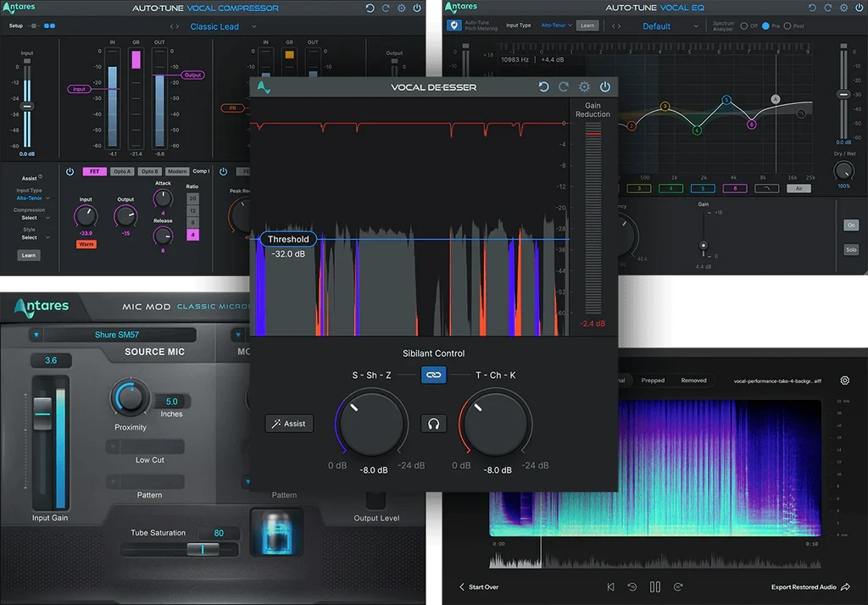Toggle the headphone monitoring icon in Vocal De-Esser
The height and width of the screenshot is (605, 868).
pos(433,423)
